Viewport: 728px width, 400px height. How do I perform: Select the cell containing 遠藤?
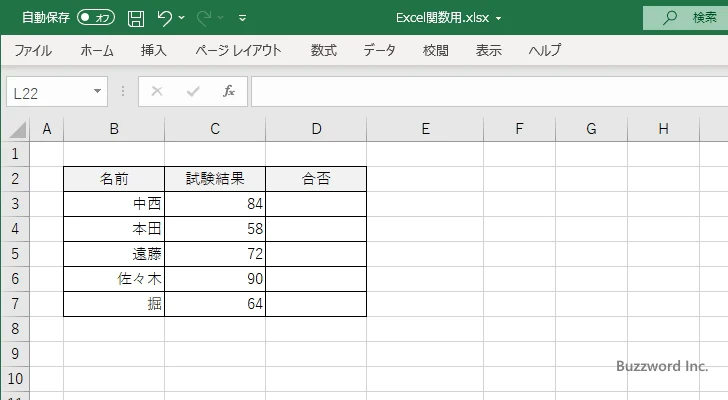[x=114, y=254]
